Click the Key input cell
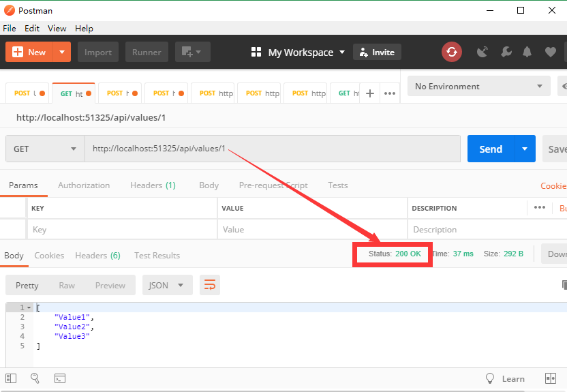The width and height of the screenshot is (567, 392). click(x=122, y=229)
